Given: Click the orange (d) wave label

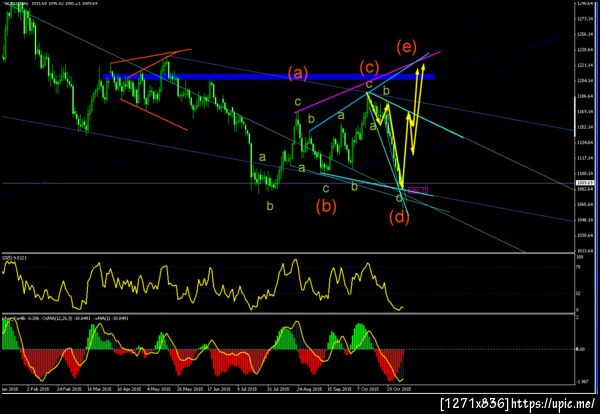Looking at the screenshot, I should (x=399, y=218).
